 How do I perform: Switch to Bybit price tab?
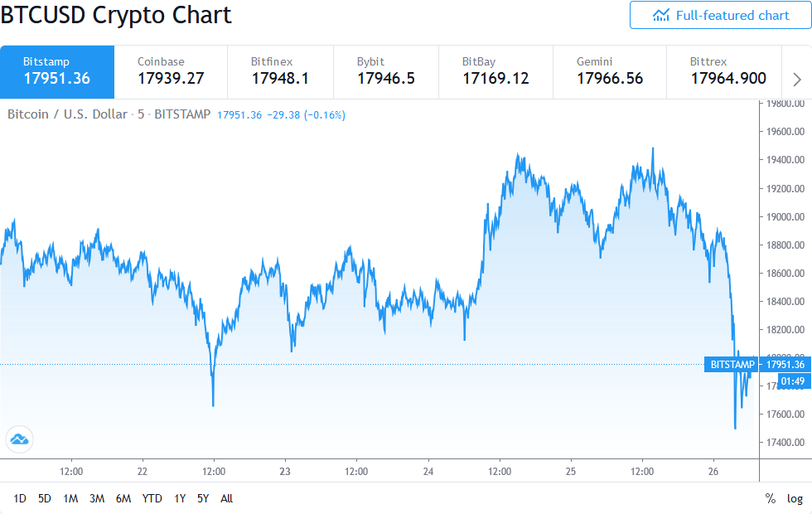(386, 71)
